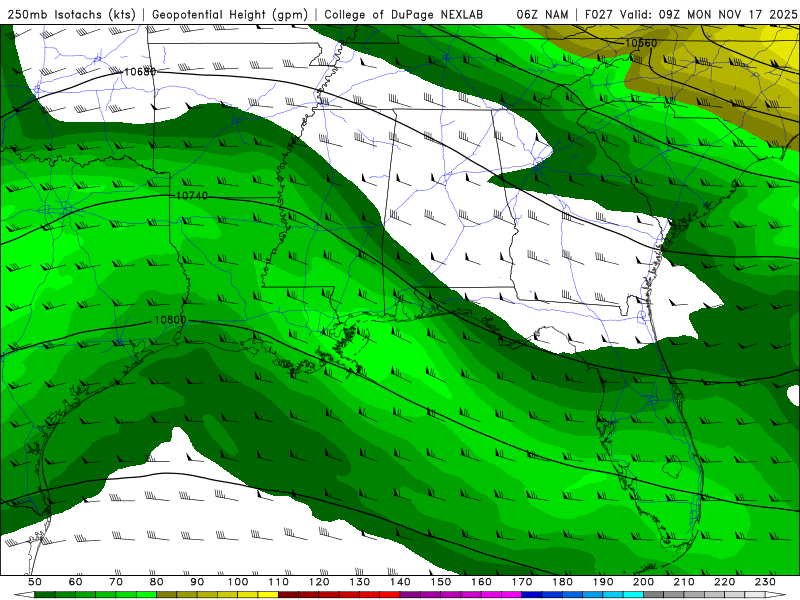Image resolution: width=800 pixels, height=600 pixels.
Task: Click the 80 kt legend value
Action: point(157,582)
